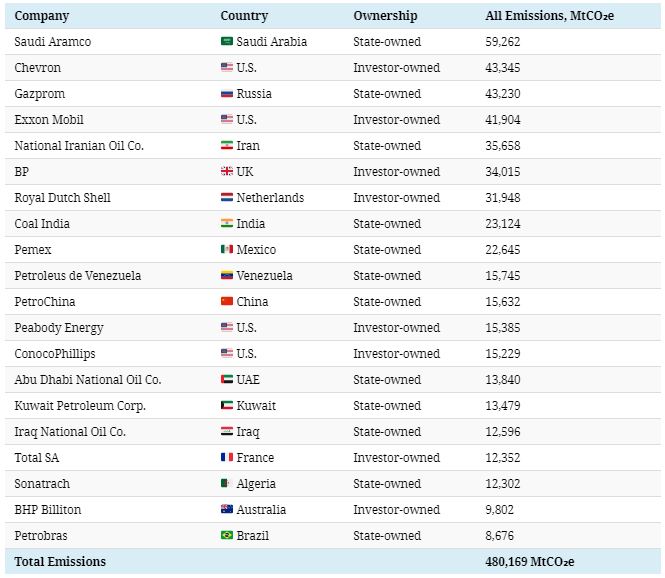Image resolution: width=665 pixels, height=578 pixels.
Task: Click the 59,262 emissions value
Action: pyautogui.click(x=503, y=42)
